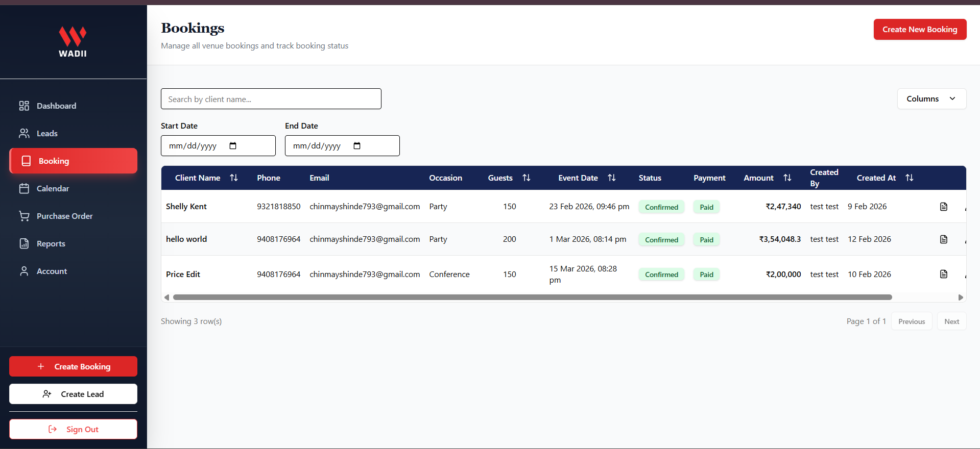The width and height of the screenshot is (980, 449).
Task: Click the Start Date input field
Action: point(218,146)
